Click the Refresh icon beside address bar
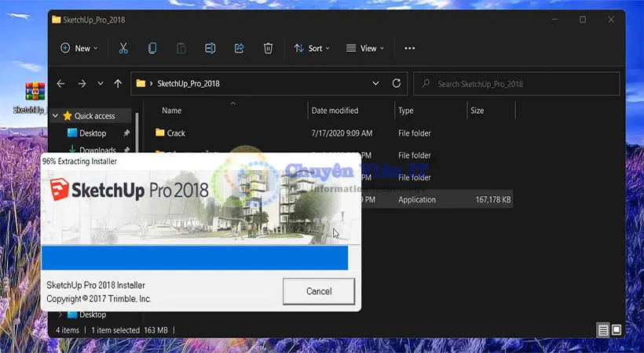644x353 pixels. [x=397, y=84]
